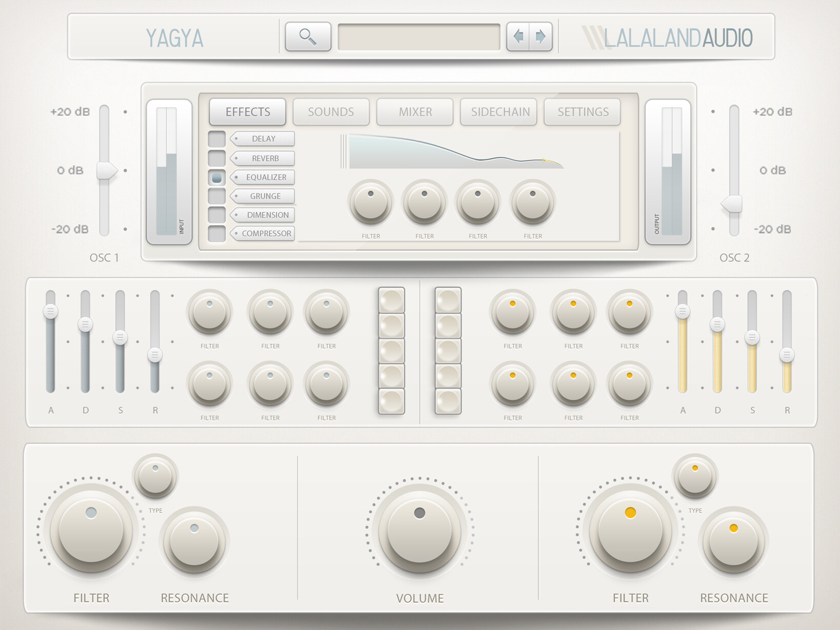Viewport: 840px width, 630px height.
Task: Click the right preset navigation arrow
Action: pos(539,36)
